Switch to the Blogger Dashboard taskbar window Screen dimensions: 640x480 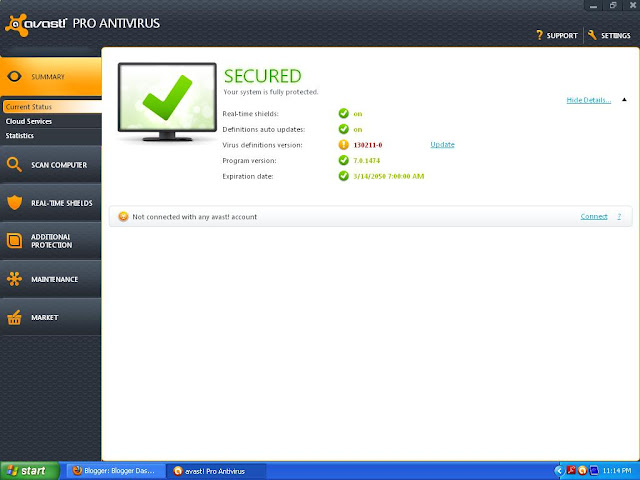(x=115, y=471)
